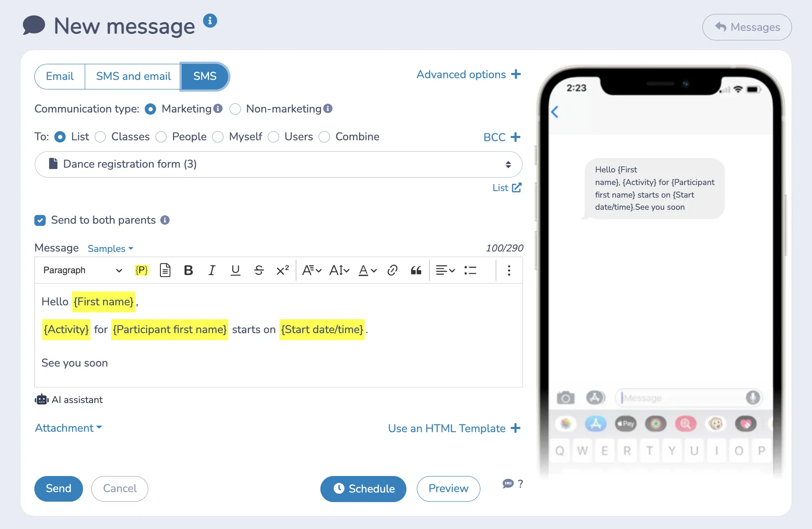
Task: Create a bulleted list
Action: tap(470, 270)
